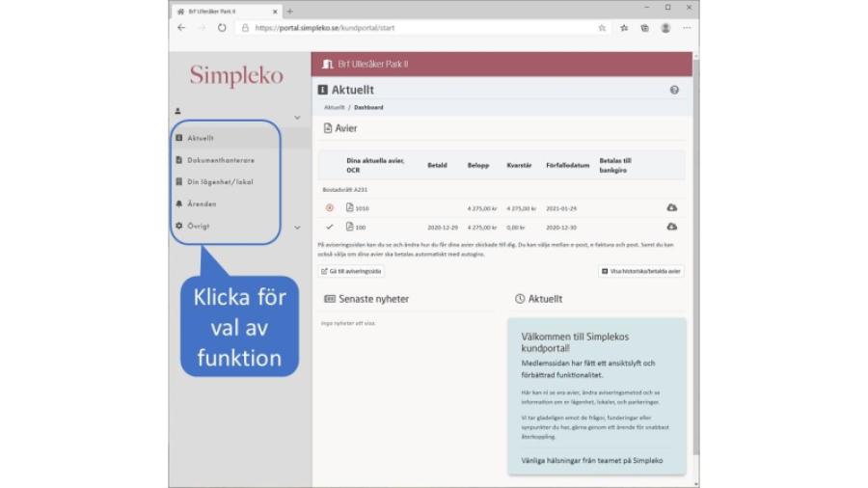Screen dimensions: 868x488
Task: Click unpaid status icon for invoice 1010
Action: pyautogui.click(x=330, y=208)
